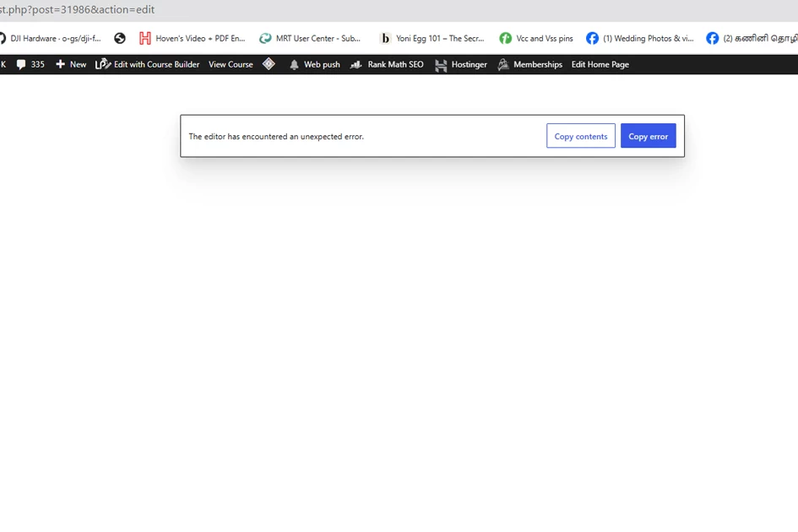The width and height of the screenshot is (798, 532).
Task: Open View Course link
Action: click(231, 65)
